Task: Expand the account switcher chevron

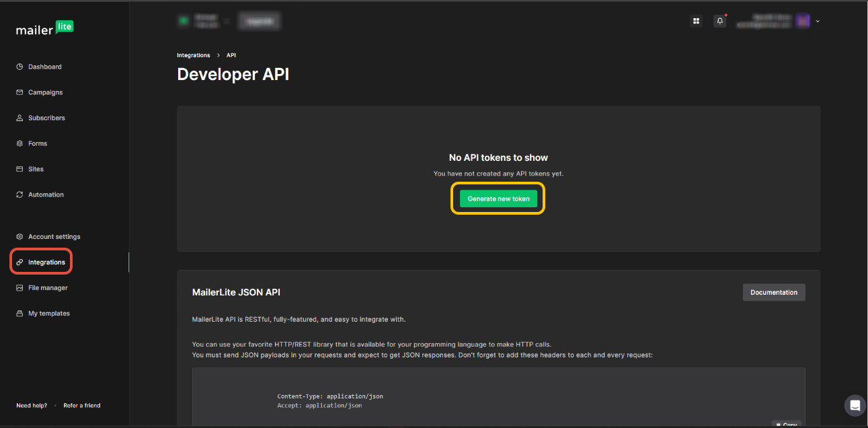Action: click(227, 21)
